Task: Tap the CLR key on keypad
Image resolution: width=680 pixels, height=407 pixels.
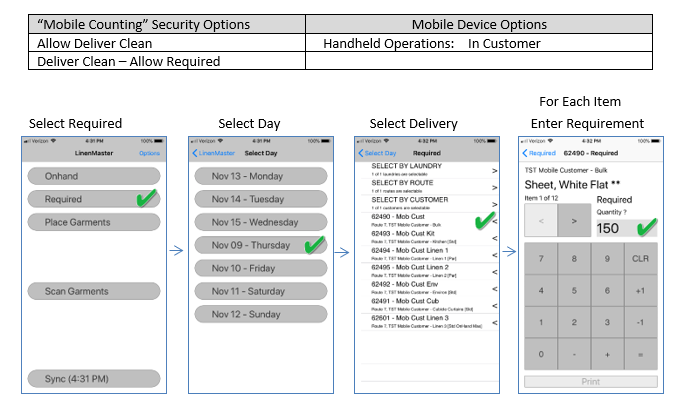Action: (641, 258)
